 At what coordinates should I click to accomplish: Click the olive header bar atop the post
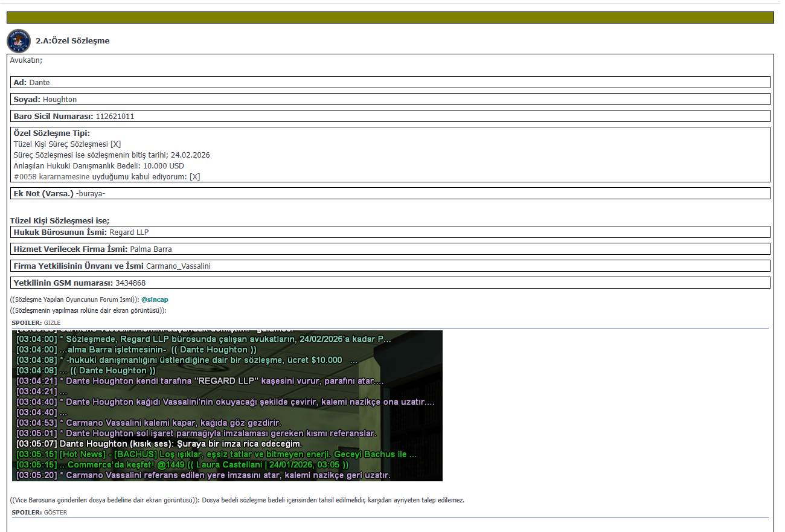coord(390,18)
